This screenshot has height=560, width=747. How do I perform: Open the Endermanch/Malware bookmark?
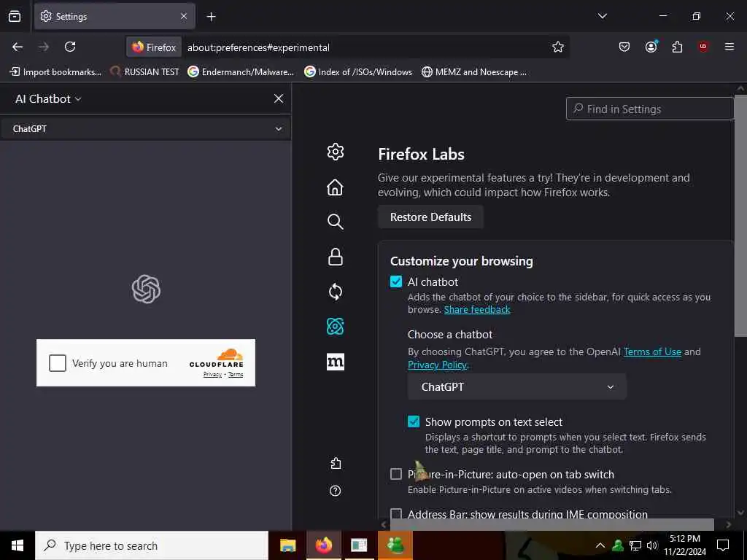coord(241,72)
